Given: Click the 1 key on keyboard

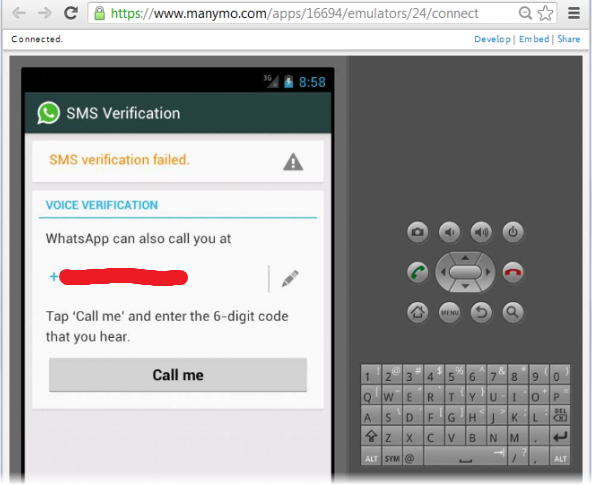Looking at the screenshot, I should 371,375.
